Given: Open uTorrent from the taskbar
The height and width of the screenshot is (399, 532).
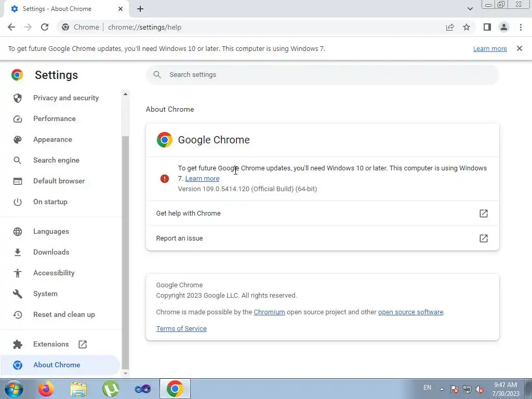Looking at the screenshot, I should click(x=111, y=389).
